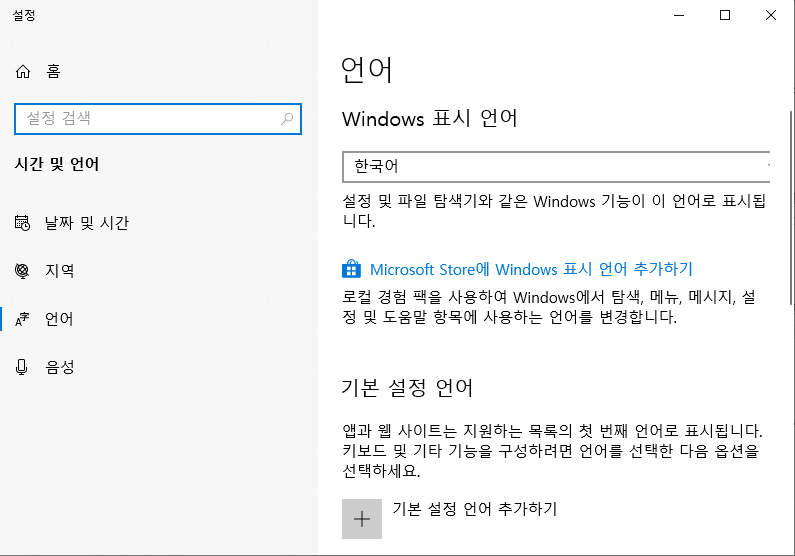Viewport: 795px width, 556px height.
Task: Click the search magnifier icon
Action: click(x=287, y=119)
